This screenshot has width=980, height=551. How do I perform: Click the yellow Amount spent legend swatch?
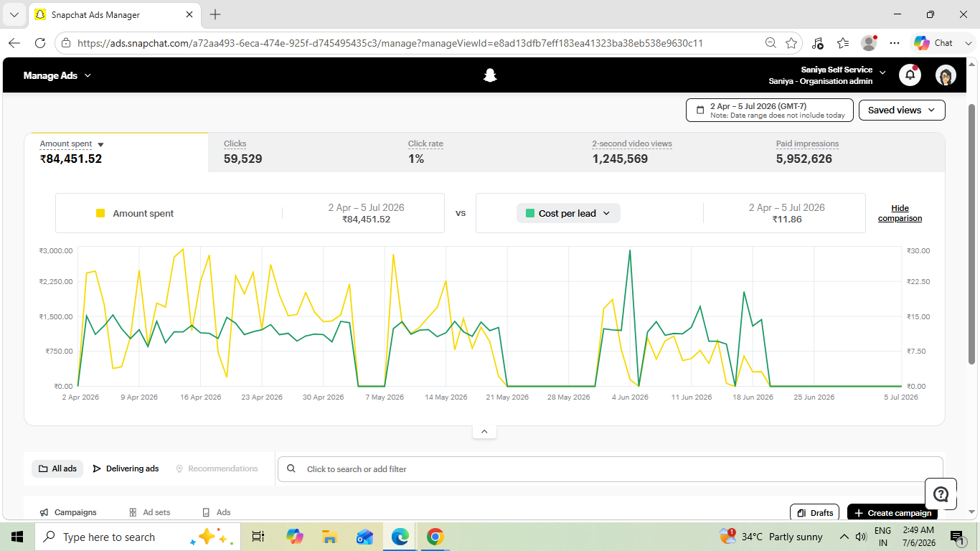coord(100,213)
